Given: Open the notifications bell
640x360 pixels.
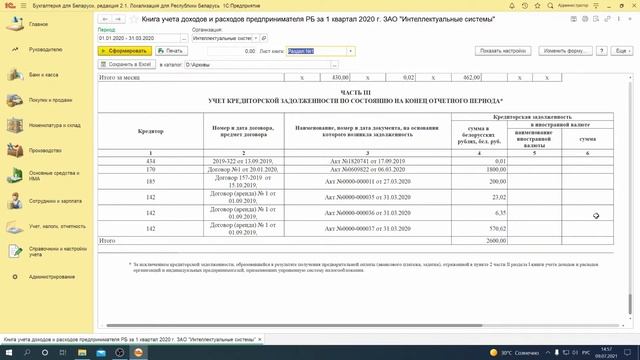Looking at the screenshot, I should coord(512,6).
